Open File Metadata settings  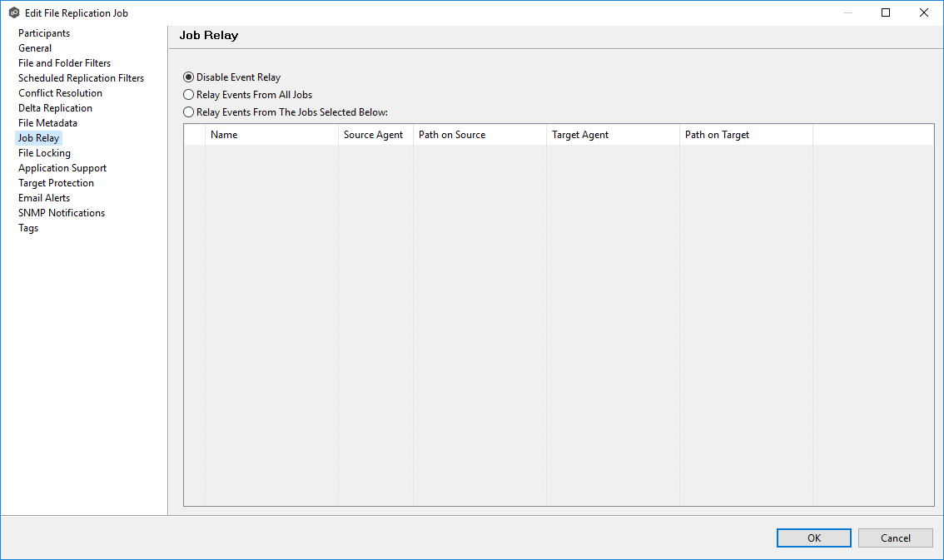pyautogui.click(x=47, y=123)
